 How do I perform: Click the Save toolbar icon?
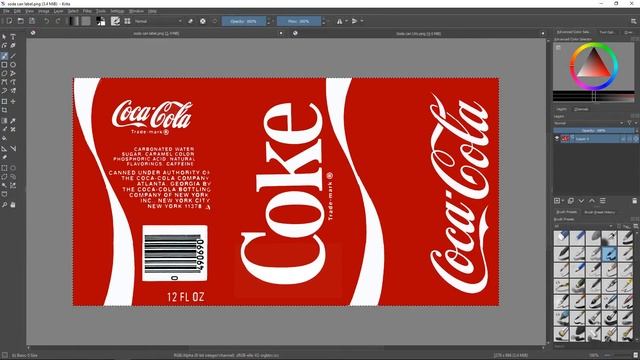32,21
